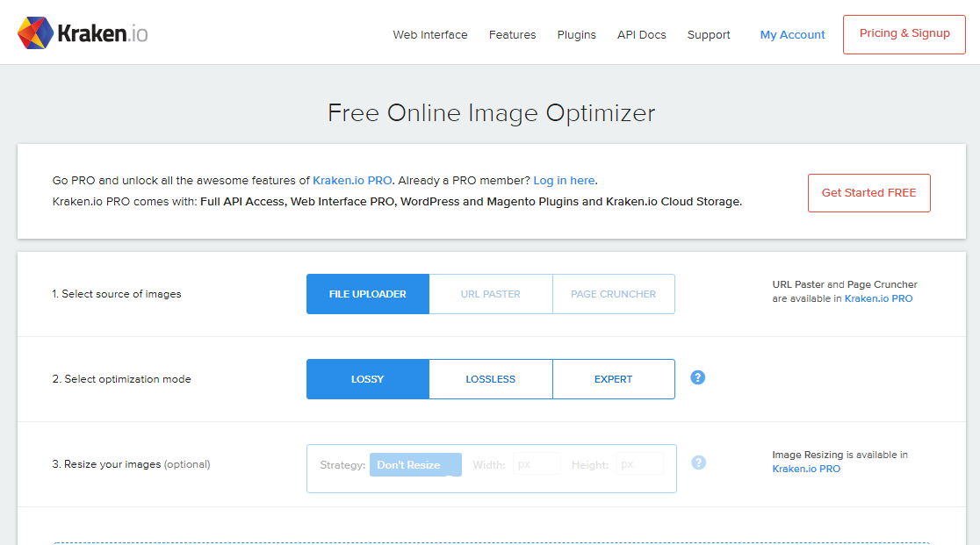Switch to the URL PASTER tab
Viewport: 980px width, 545px height.
coord(490,293)
